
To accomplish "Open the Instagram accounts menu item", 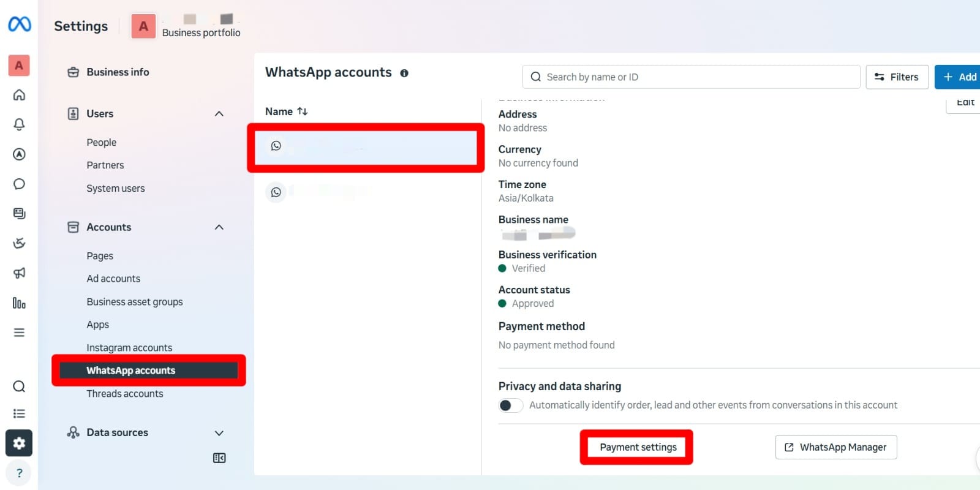I will [x=129, y=348].
